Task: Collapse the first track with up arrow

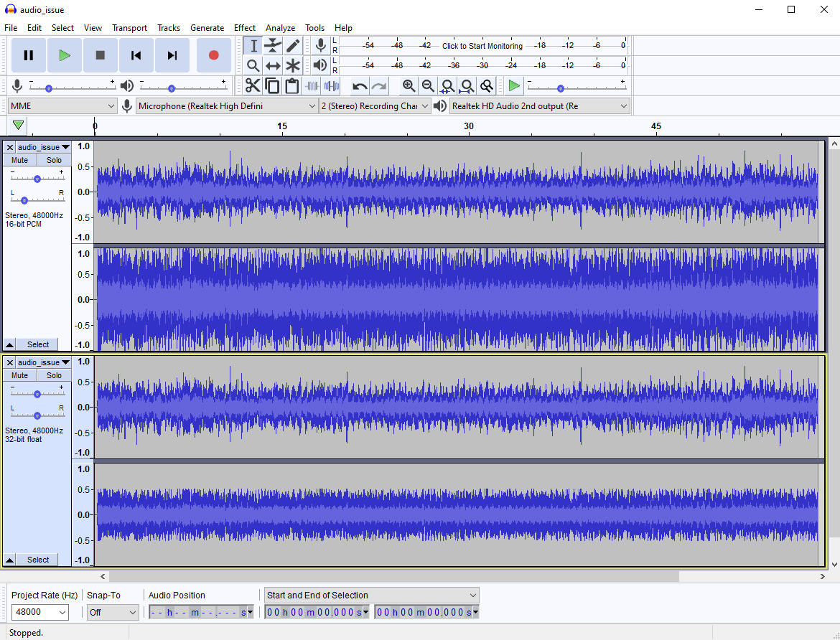Action: [x=9, y=344]
